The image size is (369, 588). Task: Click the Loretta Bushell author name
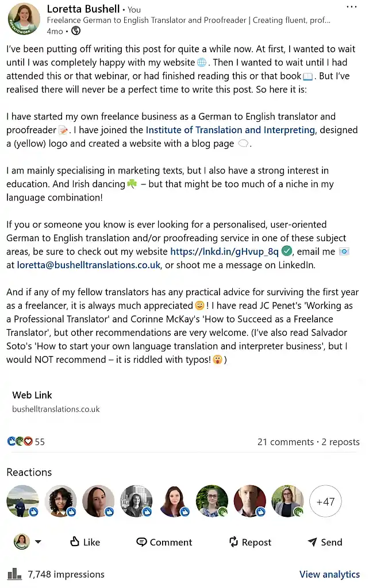pyautogui.click(x=83, y=9)
